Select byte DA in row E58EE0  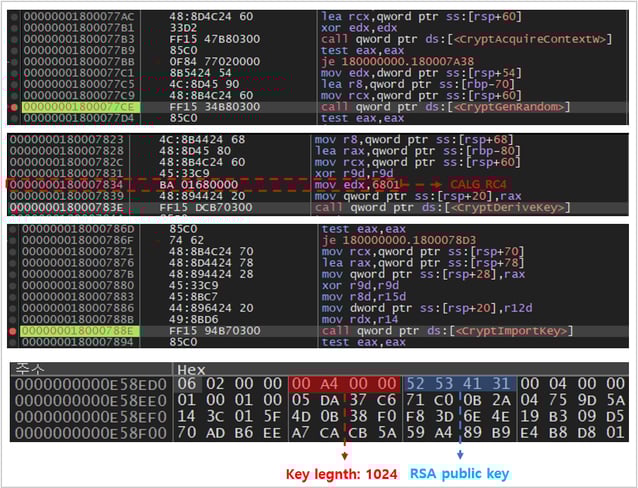[x=330, y=401]
